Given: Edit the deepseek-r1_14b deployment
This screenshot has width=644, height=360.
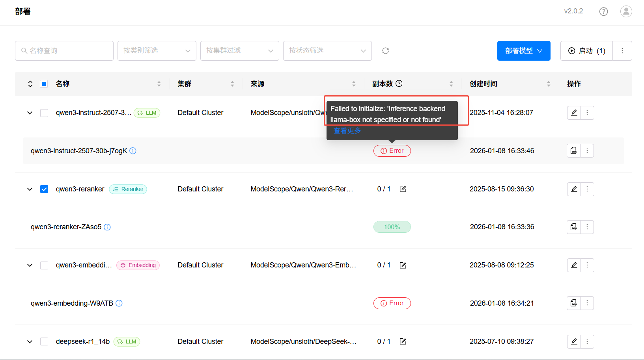Looking at the screenshot, I should 574,341.
